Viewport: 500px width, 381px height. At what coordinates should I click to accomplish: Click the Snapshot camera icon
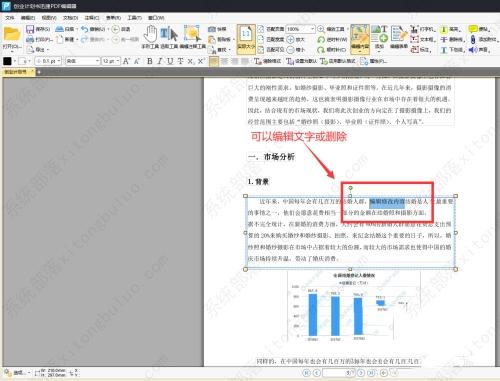coord(212,29)
